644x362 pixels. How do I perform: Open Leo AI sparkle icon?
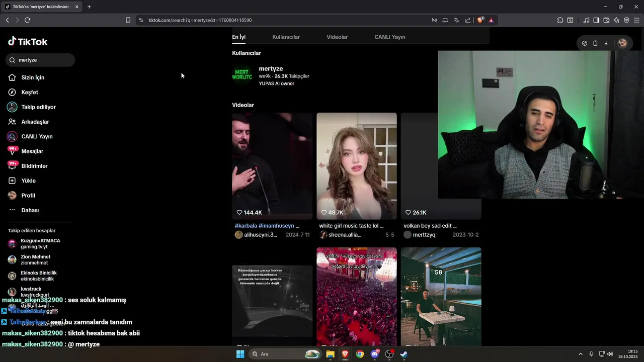coord(616,20)
